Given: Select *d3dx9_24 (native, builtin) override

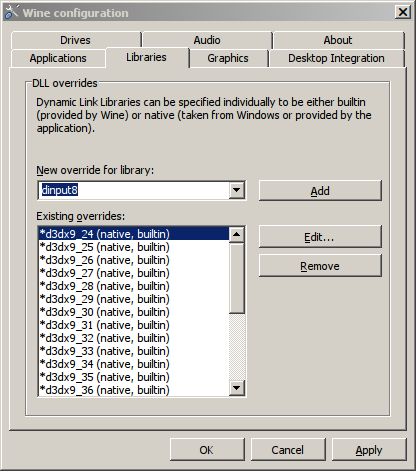Looking at the screenshot, I should pyautogui.click(x=134, y=234).
